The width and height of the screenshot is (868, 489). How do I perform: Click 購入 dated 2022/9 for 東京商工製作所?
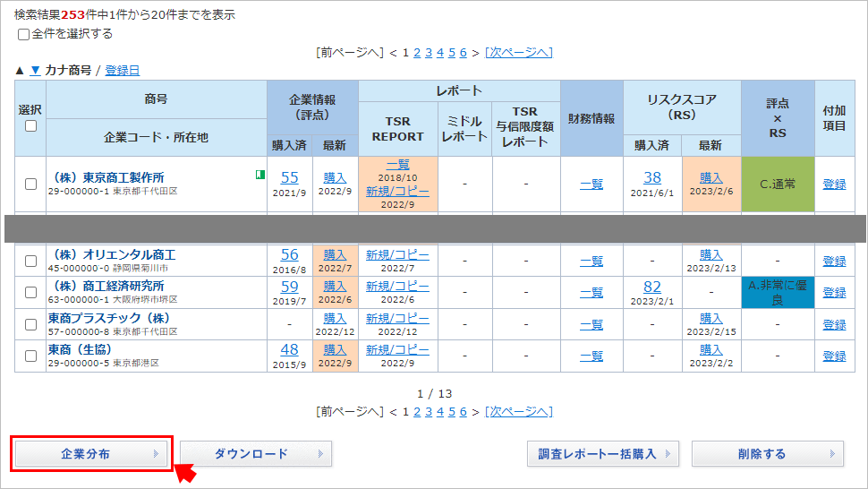point(335,177)
